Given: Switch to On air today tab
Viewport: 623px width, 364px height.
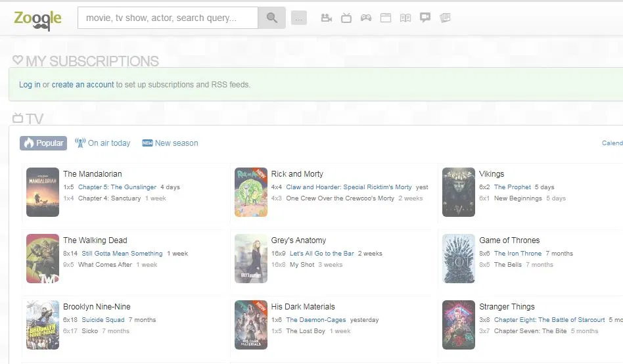Looking at the screenshot, I should point(103,143).
